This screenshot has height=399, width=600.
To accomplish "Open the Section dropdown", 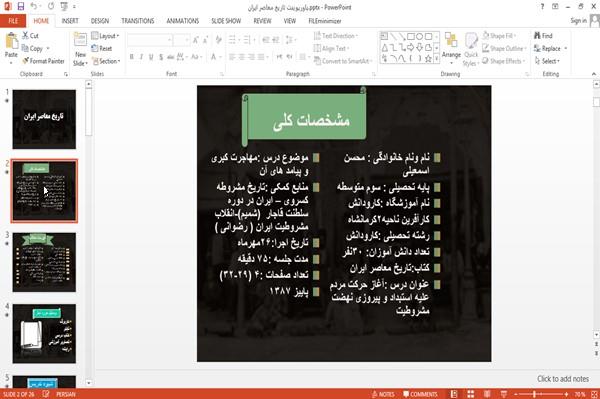I will (x=106, y=61).
